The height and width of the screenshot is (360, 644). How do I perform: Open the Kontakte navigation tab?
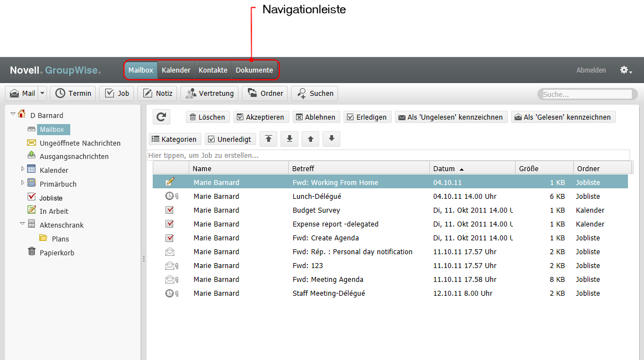click(213, 70)
